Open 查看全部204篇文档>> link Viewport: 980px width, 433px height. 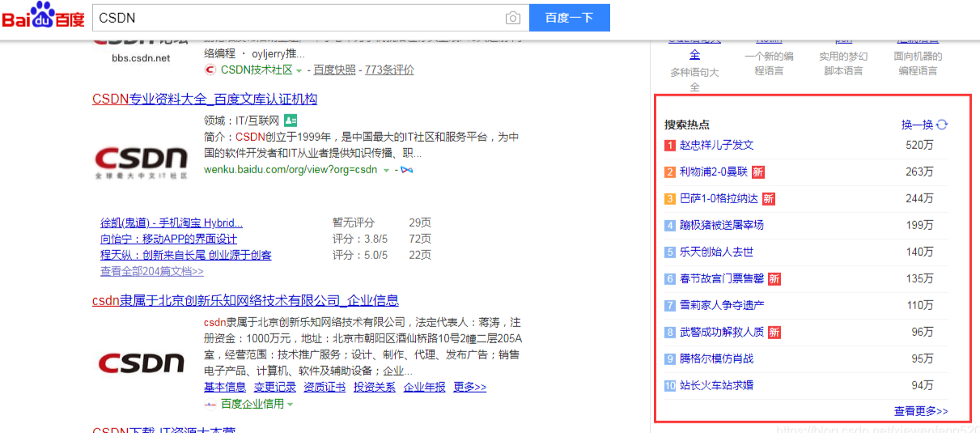coord(151,271)
